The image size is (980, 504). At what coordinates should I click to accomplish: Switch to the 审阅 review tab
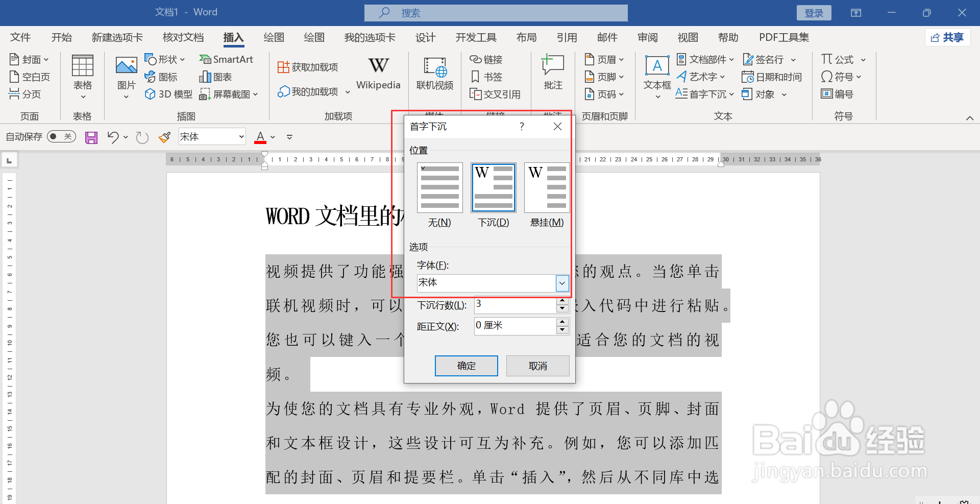tap(647, 37)
